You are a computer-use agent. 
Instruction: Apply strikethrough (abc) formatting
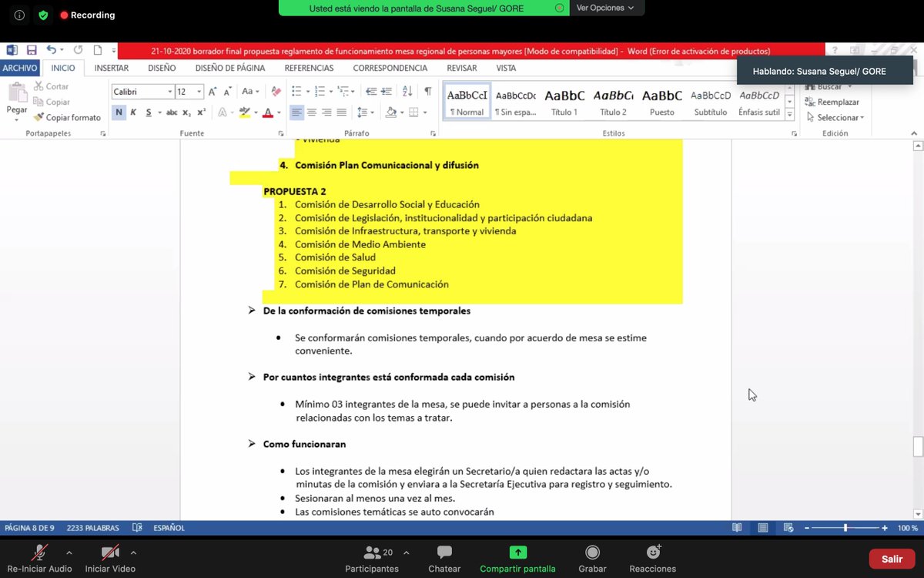pos(172,113)
